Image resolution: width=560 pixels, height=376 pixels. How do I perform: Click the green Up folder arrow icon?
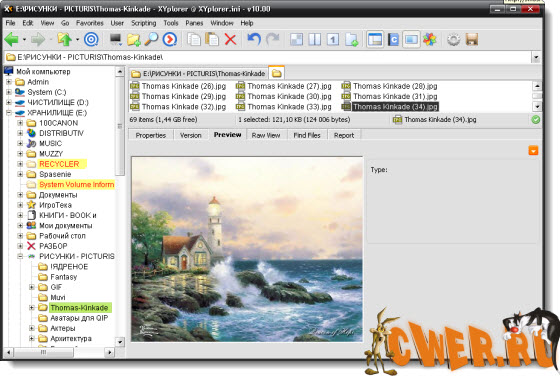point(65,39)
